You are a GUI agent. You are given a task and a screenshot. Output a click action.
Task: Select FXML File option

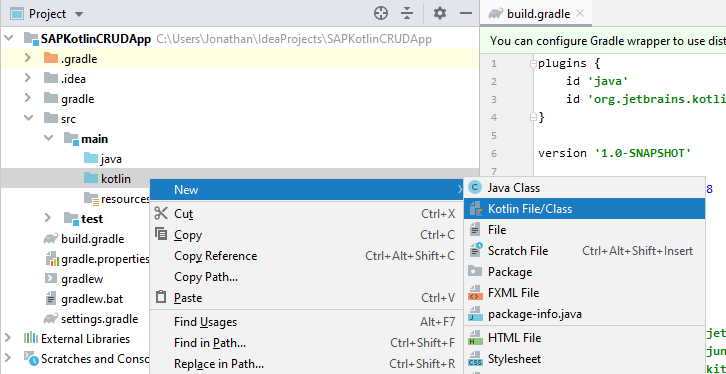click(x=584, y=293)
